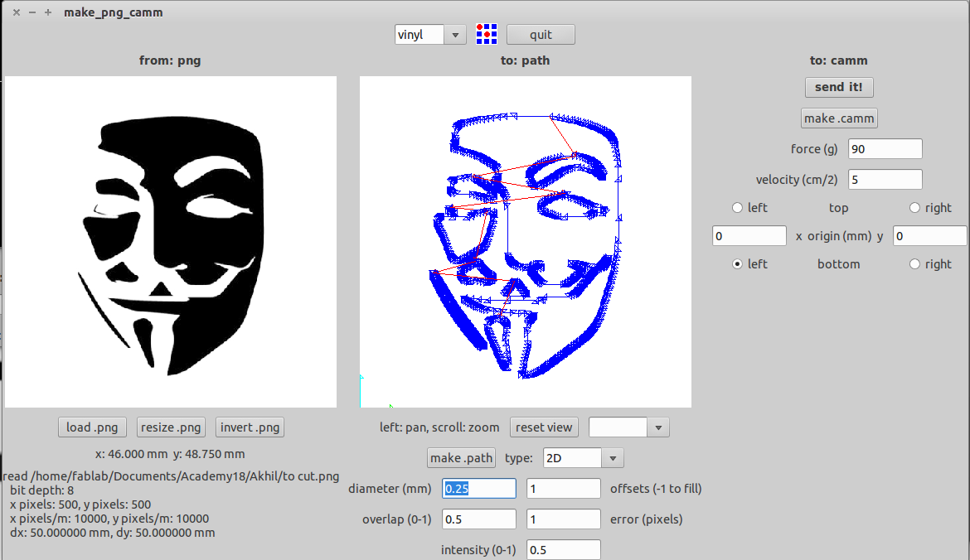
Task: Click the diameter (mm) input field
Action: 479,488
